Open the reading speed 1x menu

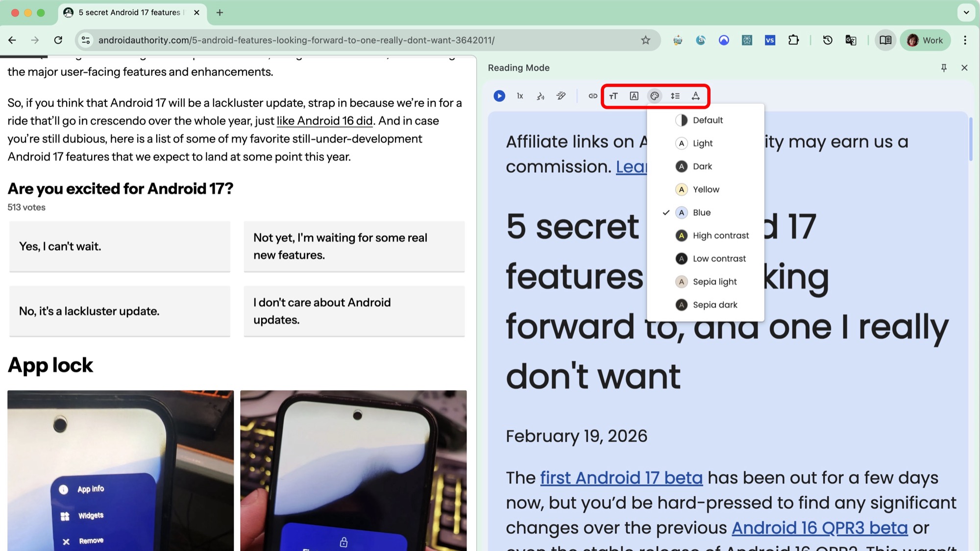(519, 96)
